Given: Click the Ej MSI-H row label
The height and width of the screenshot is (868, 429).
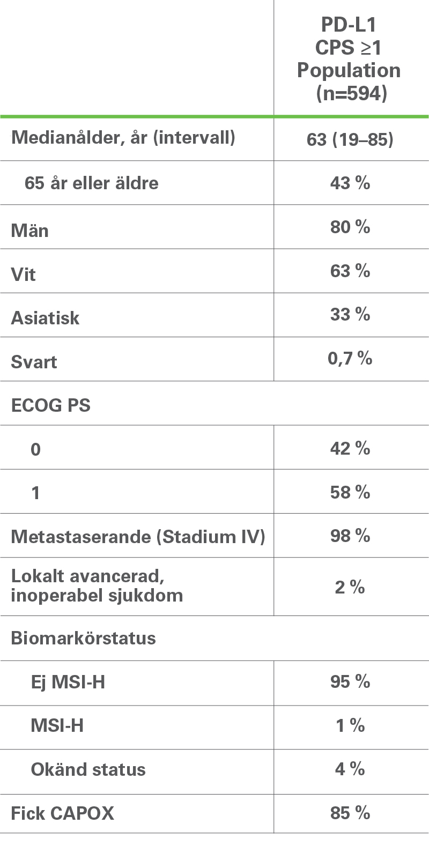Looking at the screenshot, I should coord(68,682).
